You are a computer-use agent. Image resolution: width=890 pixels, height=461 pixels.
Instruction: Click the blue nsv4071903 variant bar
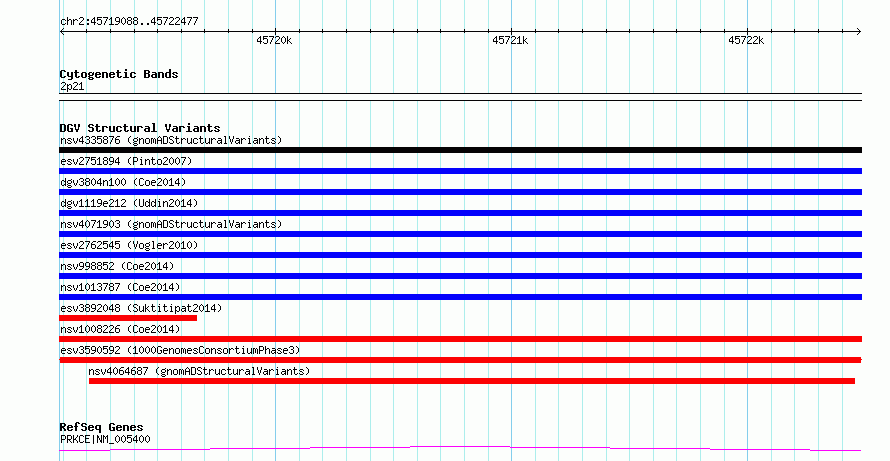click(460, 234)
